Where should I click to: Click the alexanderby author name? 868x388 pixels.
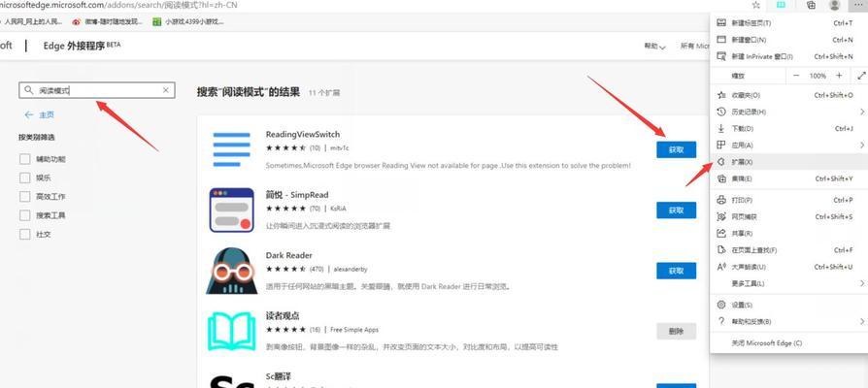(x=351, y=269)
